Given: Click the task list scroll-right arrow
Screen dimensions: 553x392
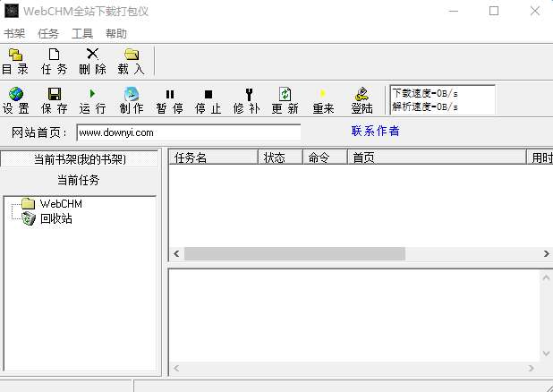Looking at the screenshot, I should point(547,253).
